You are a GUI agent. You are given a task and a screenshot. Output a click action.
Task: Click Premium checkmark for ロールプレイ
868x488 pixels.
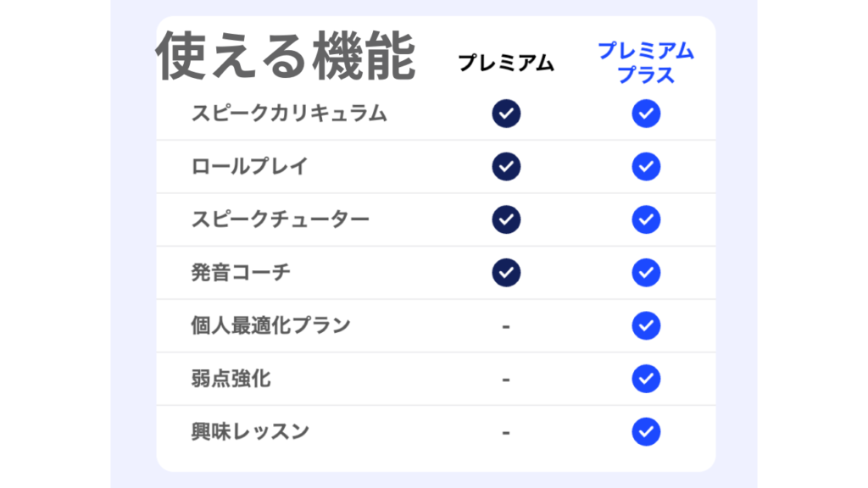pos(506,167)
